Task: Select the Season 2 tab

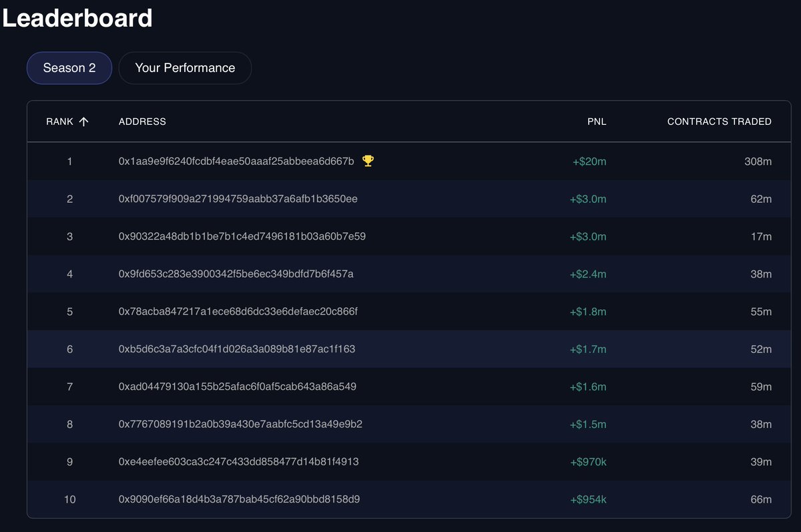Action: 69,68
